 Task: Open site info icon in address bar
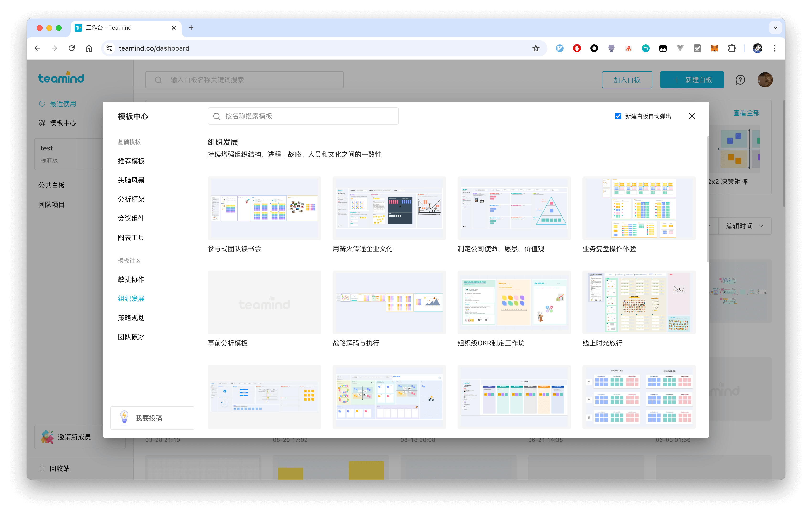[x=109, y=48]
